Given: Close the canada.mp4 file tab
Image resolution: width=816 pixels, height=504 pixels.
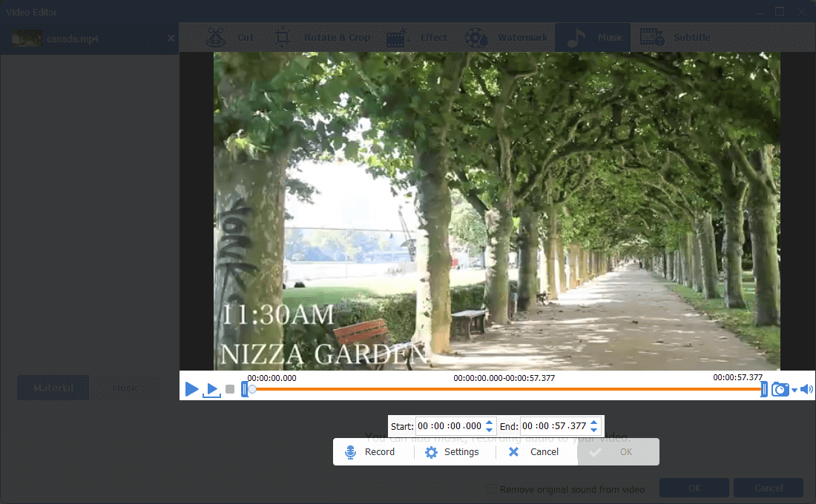Looking at the screenshot, I should click(x=171, y=39).
